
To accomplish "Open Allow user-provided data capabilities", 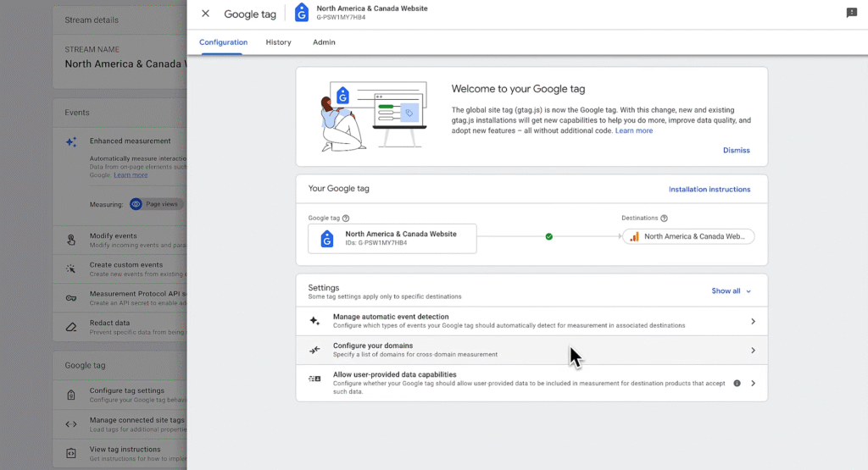I will (x=531, y=383).
